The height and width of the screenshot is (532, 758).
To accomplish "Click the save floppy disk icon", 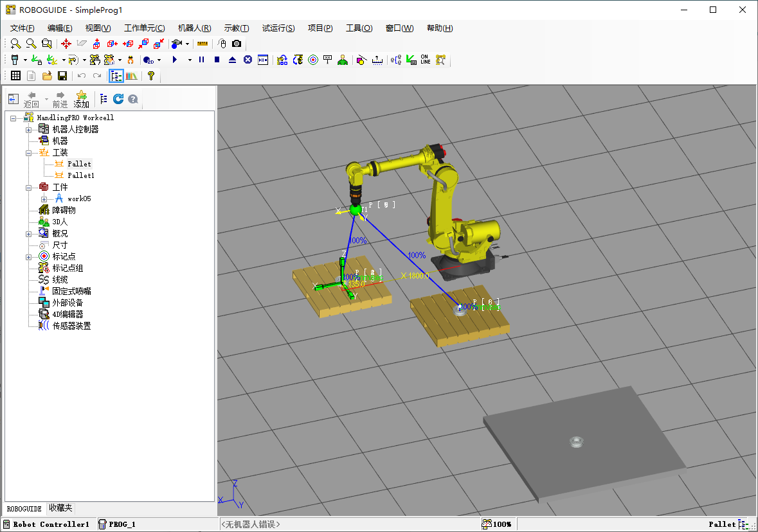I will pos(62,76).
